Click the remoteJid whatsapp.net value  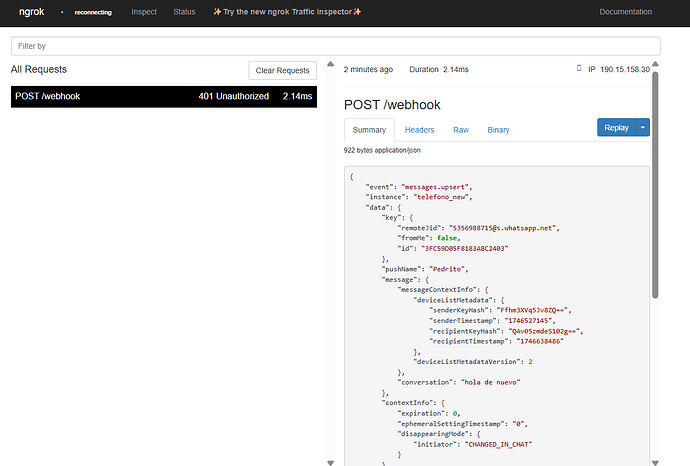point(503,228)
